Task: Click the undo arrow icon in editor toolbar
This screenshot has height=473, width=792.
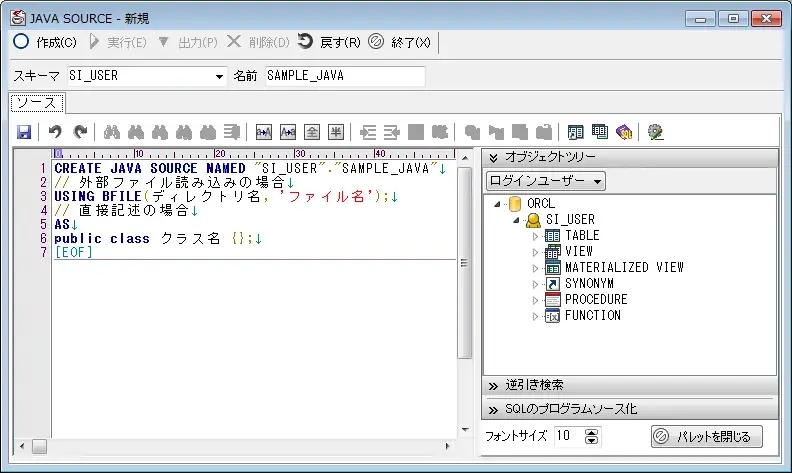Action: click(55, 132)
